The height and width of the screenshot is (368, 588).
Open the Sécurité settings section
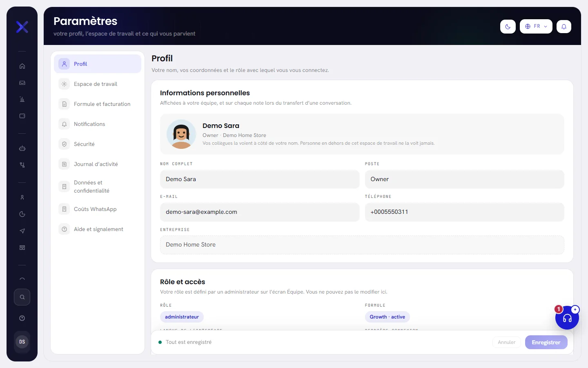pyautogui.click(x=98, y=144)
